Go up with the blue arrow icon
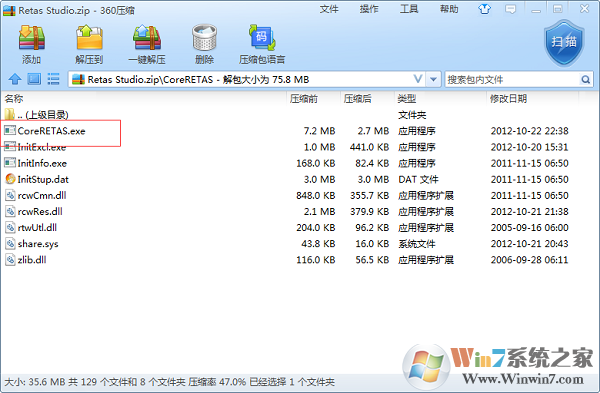Image resolution: width=600 pixels, height=393 pixels. click(15, 79)
